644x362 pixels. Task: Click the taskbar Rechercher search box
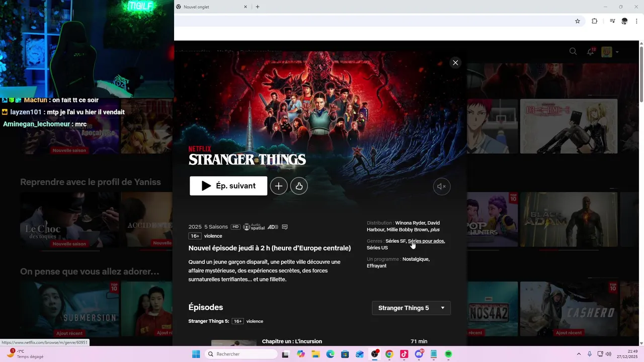point(241,354)
